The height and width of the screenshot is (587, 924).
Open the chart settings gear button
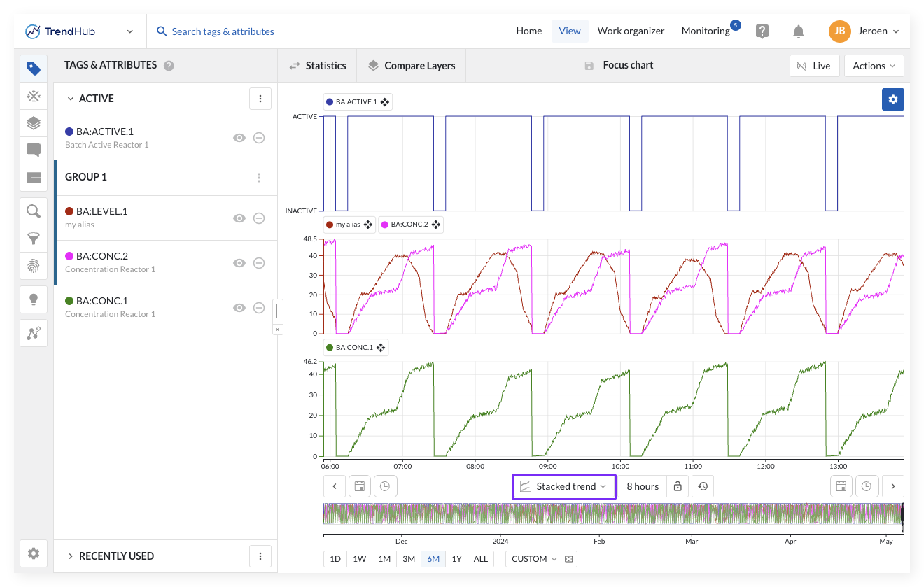(x=892, y=99)
